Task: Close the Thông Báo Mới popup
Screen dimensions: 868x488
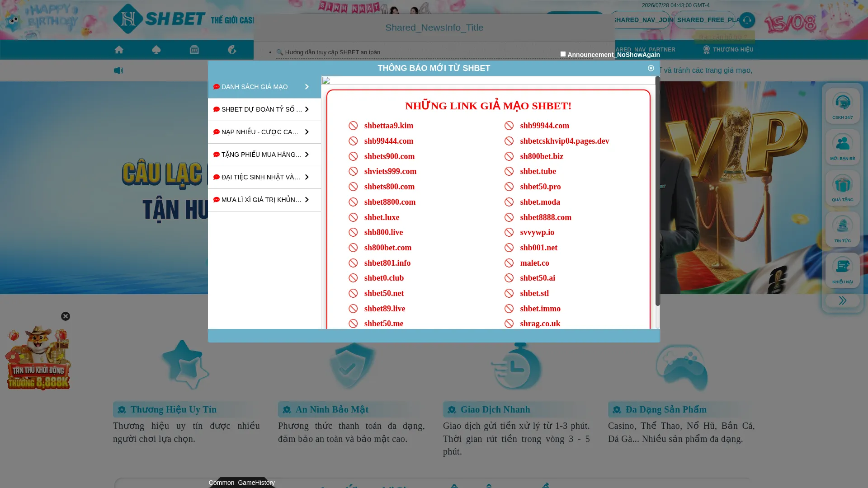Action: 651,68
